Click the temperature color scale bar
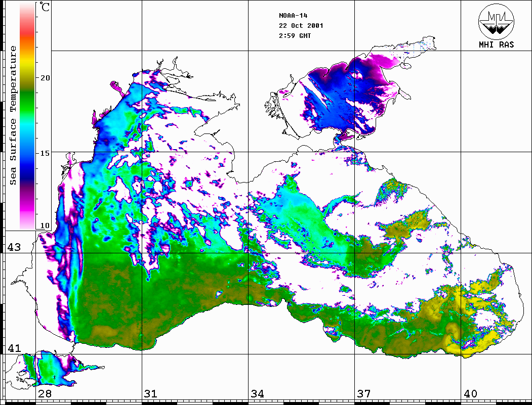The image size is (532, 405). [27, 116]
